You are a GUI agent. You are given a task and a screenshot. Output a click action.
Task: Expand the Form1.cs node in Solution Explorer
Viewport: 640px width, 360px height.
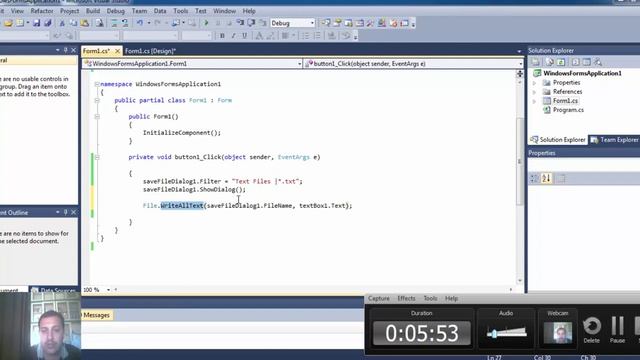point(534,101)
